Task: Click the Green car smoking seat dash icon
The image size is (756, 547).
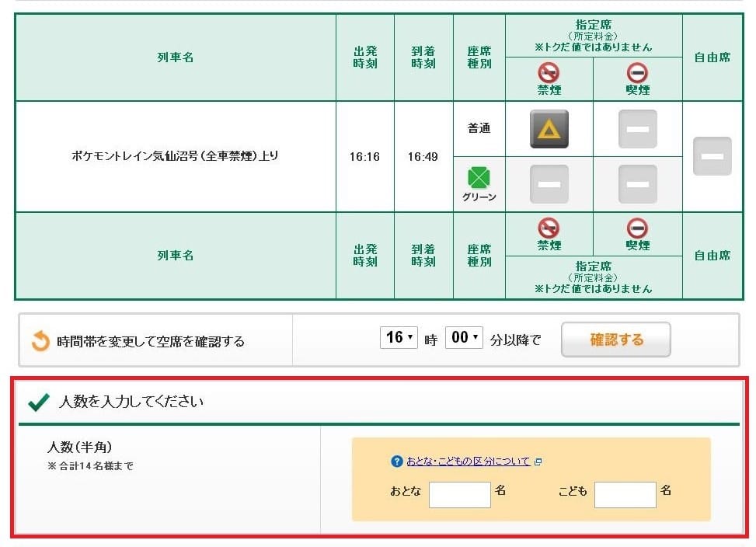Action: click(x=637, y=184)
